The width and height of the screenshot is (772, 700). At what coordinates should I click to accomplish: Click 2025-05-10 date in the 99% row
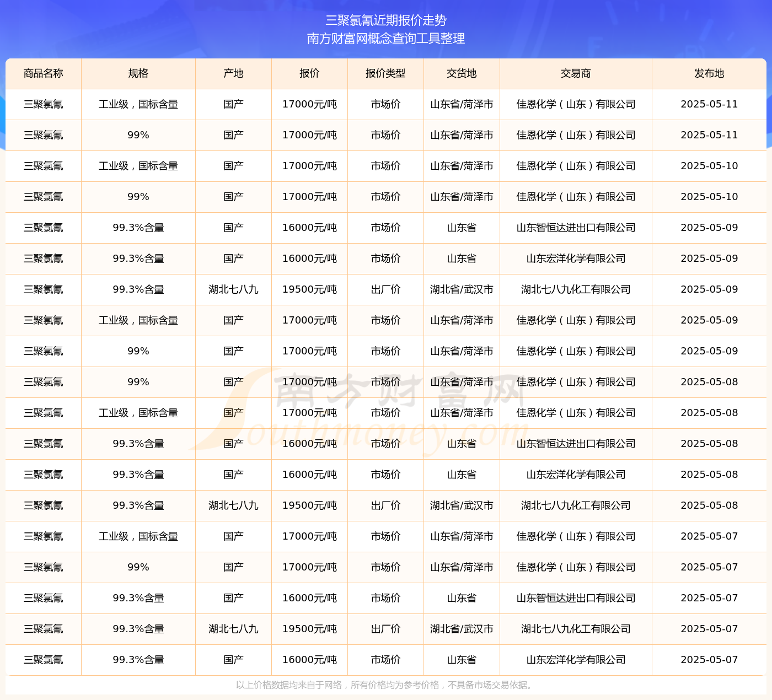[x=709, y=197]
